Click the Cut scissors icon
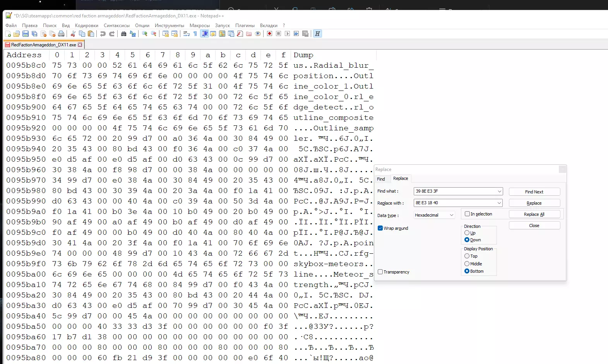Image resolution: width=608 pixels, height=364 pixels. click(73, 34)
